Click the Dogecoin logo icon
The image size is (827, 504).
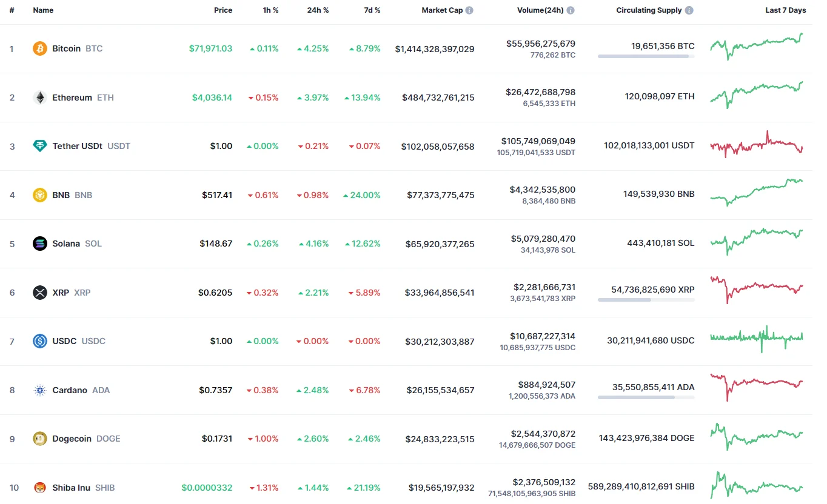coord(39,439)
